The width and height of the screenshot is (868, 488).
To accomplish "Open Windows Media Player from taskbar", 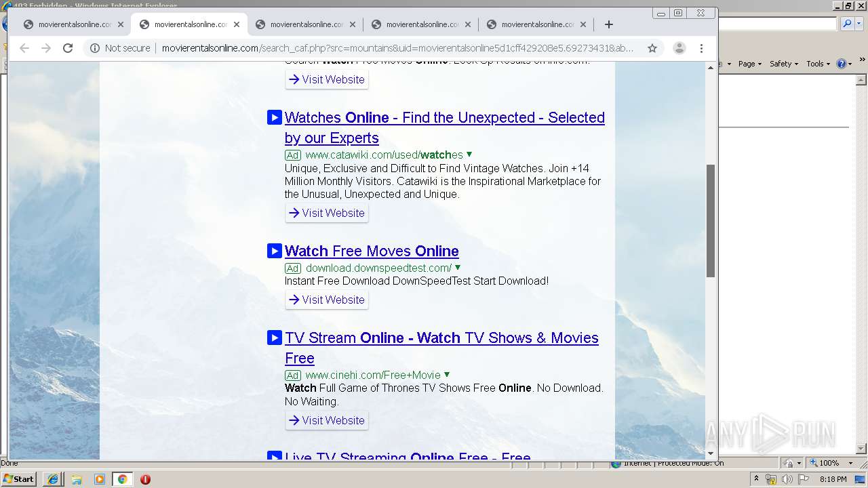I will tap(100, 479).
